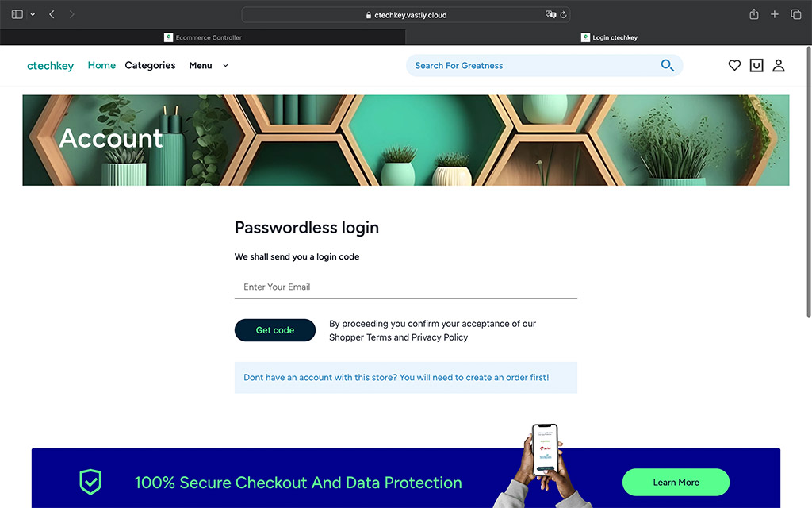Open the shopping bag cart icon
The height and width of the screenshot is (508, 812).
[x=756, y=65]
